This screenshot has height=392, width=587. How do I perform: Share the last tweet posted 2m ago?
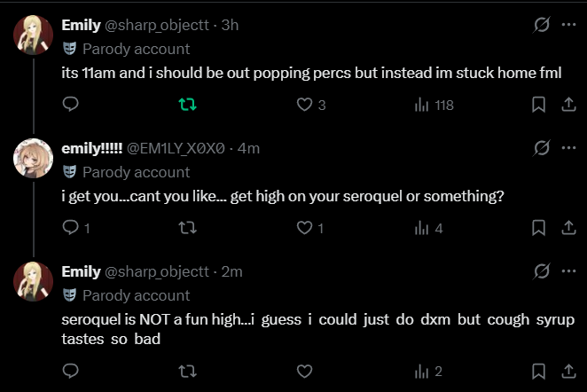(x=568, y=371)
